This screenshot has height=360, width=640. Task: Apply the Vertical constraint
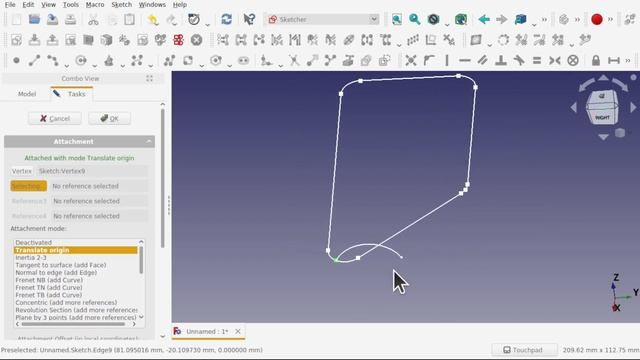[447, 60]
